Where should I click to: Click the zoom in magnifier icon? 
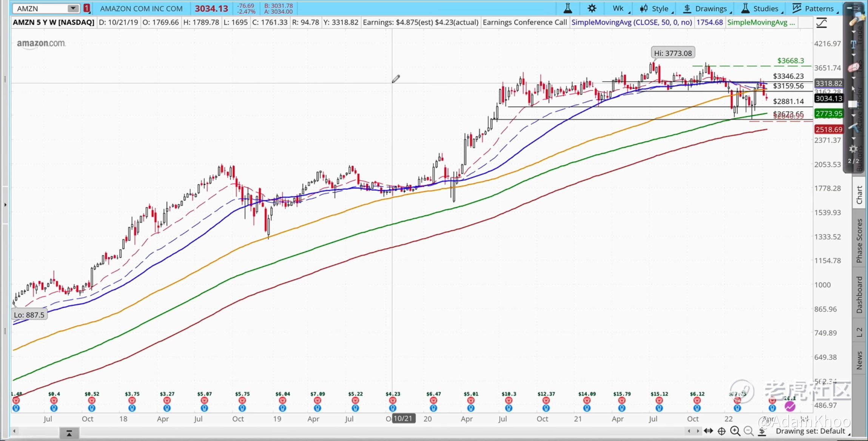click(x=735, y=431)
